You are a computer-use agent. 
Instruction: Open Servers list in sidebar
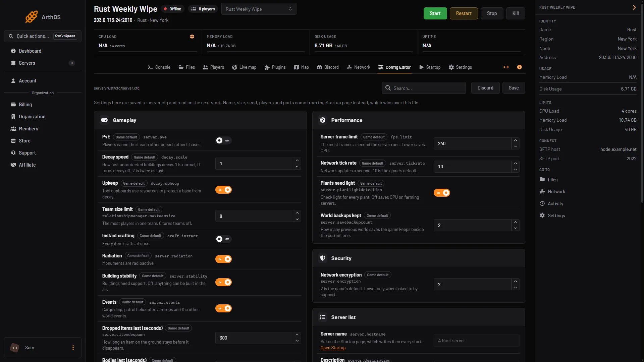coord(43,63)
